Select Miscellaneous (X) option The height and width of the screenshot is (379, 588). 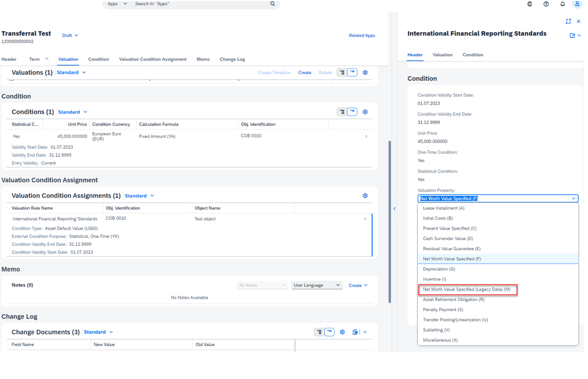pyautogui.click(x=498, y=340)
